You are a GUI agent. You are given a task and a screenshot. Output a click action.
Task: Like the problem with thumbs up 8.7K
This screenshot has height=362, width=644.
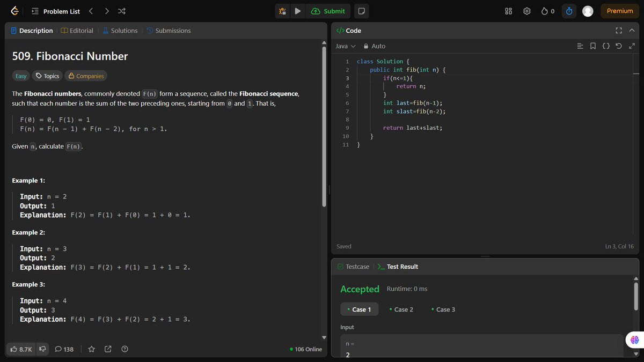[21, 349]
